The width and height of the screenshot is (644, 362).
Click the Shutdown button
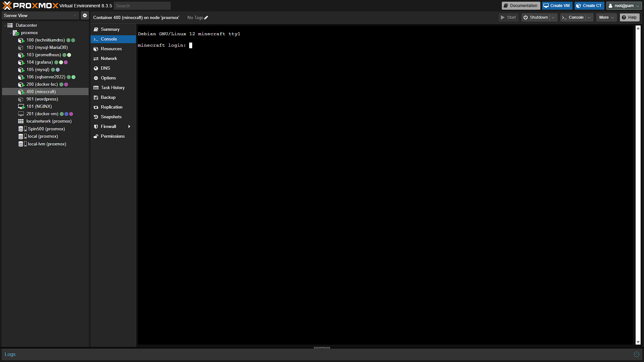click(536, 17)
